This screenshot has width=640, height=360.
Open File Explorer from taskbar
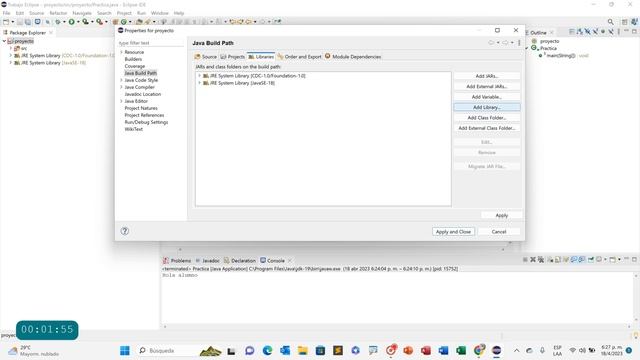(302, 350)
